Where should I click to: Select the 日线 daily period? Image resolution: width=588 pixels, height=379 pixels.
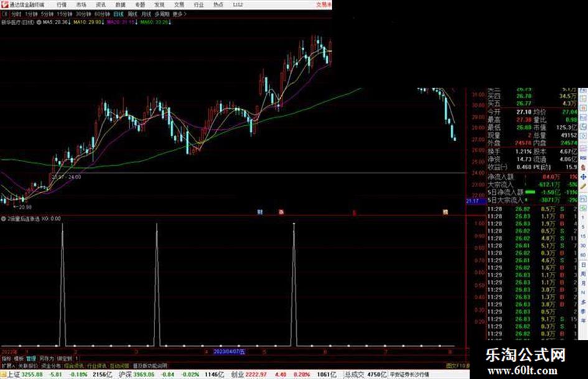tap(118, 14)
